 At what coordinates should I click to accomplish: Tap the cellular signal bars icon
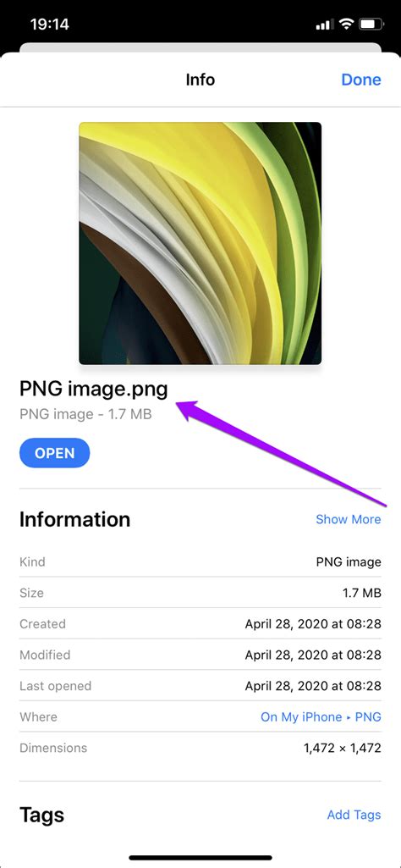click(325, 25)
